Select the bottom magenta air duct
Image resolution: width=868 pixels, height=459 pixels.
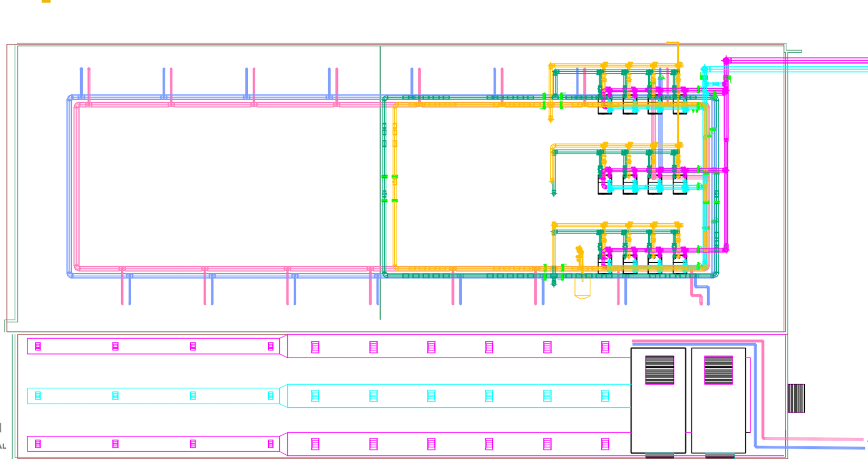point(329,444)
